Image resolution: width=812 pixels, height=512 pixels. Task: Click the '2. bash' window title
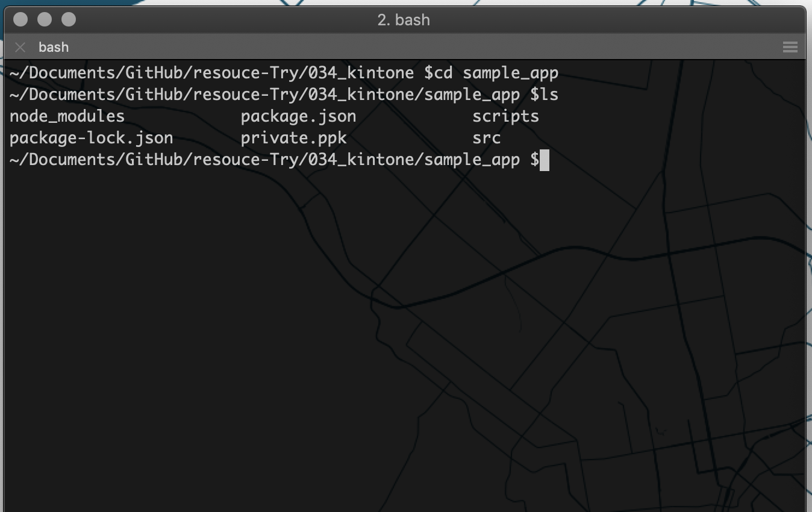[x=404, y=20]
